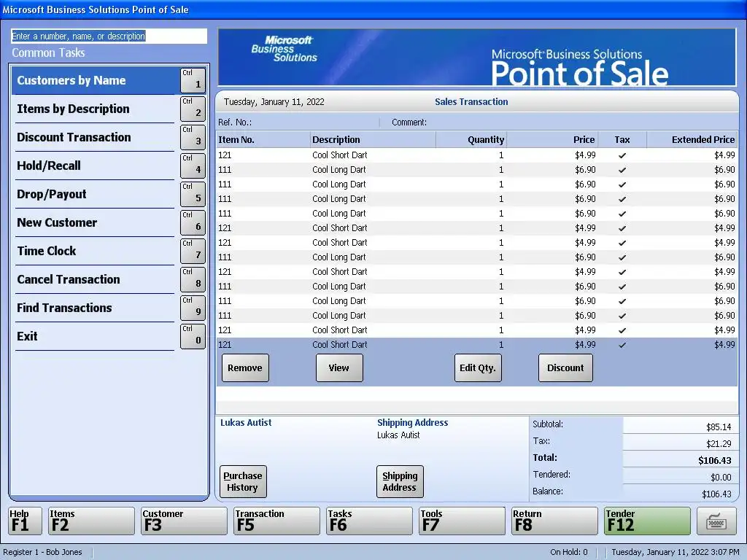Open Items by Description task
The width and height of the screenshot is (747, 560).
[x=94, y=109]
